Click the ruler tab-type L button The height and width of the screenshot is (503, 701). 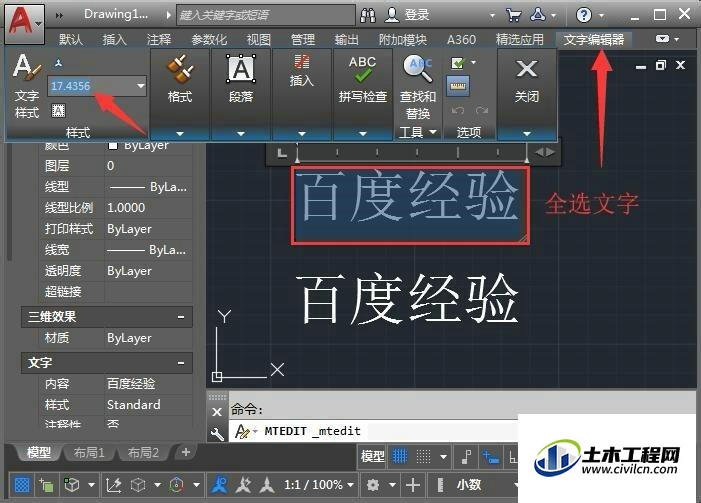282,153
